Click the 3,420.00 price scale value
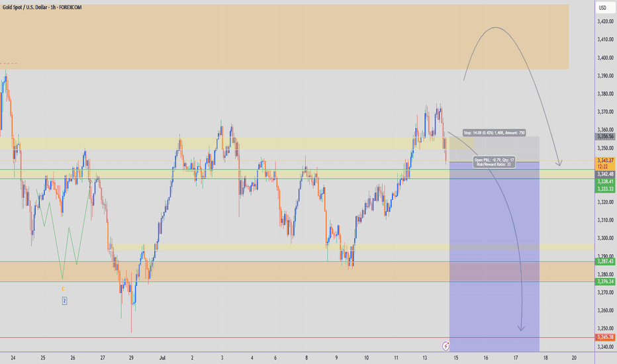Image resolution: width=617 pixels, height=364 pixels. click(606, 21)
